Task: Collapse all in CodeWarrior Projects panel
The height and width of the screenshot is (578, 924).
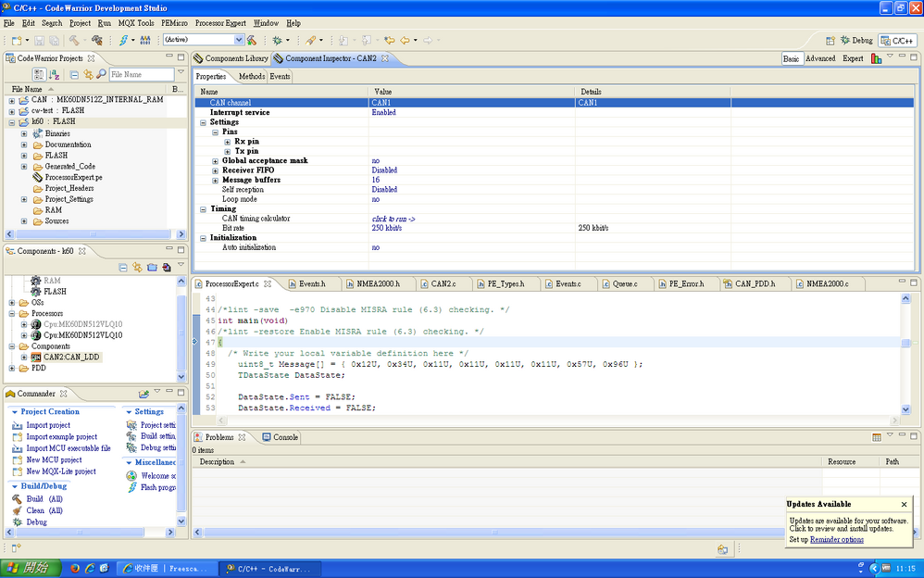Action: (x=74, y=75)
